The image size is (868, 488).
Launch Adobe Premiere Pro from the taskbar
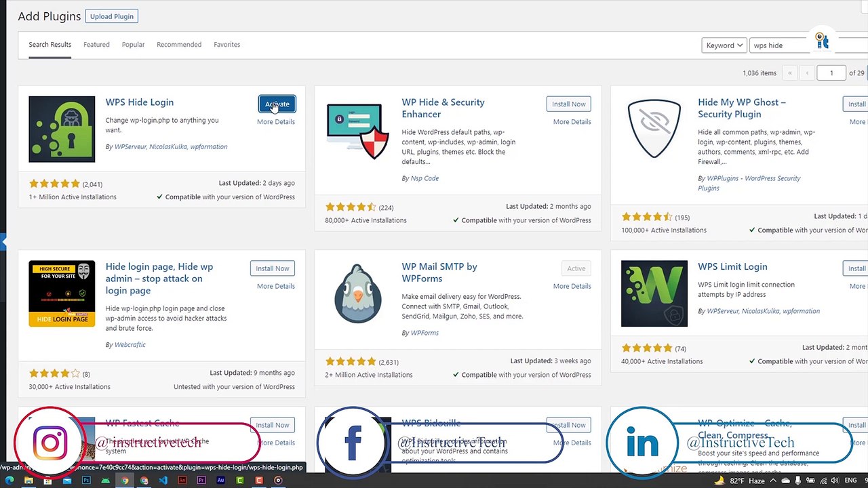(x=201, y=480)
